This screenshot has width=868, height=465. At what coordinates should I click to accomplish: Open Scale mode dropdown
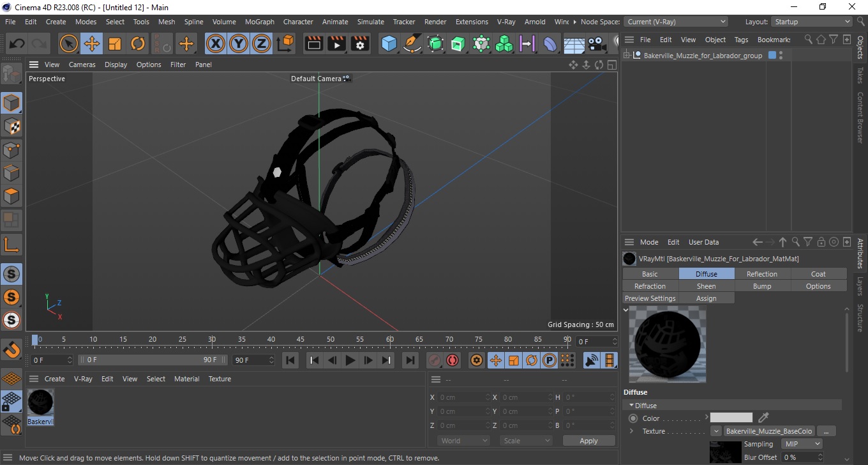(x=526, y=441)
